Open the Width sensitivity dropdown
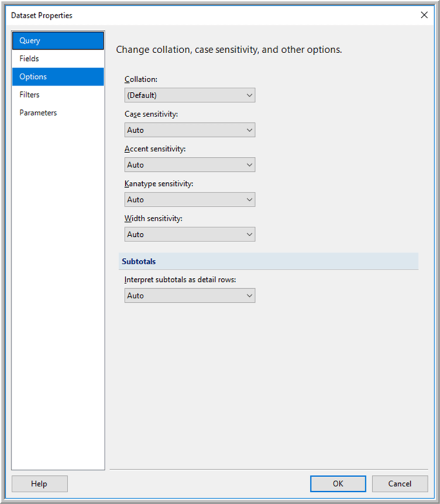Viewport: 440px width, 504px height. [x=190, y=234]
